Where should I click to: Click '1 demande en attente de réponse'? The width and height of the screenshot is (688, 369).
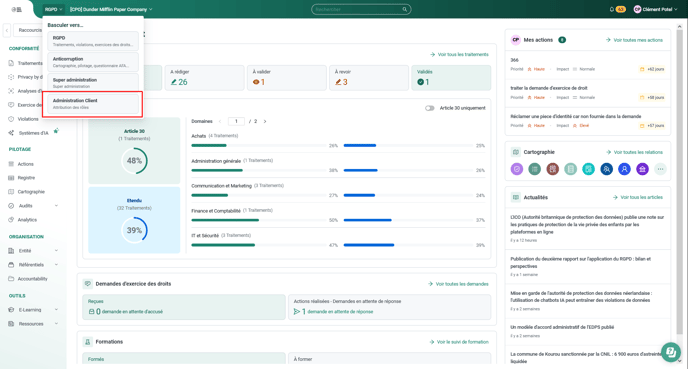tap(333, 312)
